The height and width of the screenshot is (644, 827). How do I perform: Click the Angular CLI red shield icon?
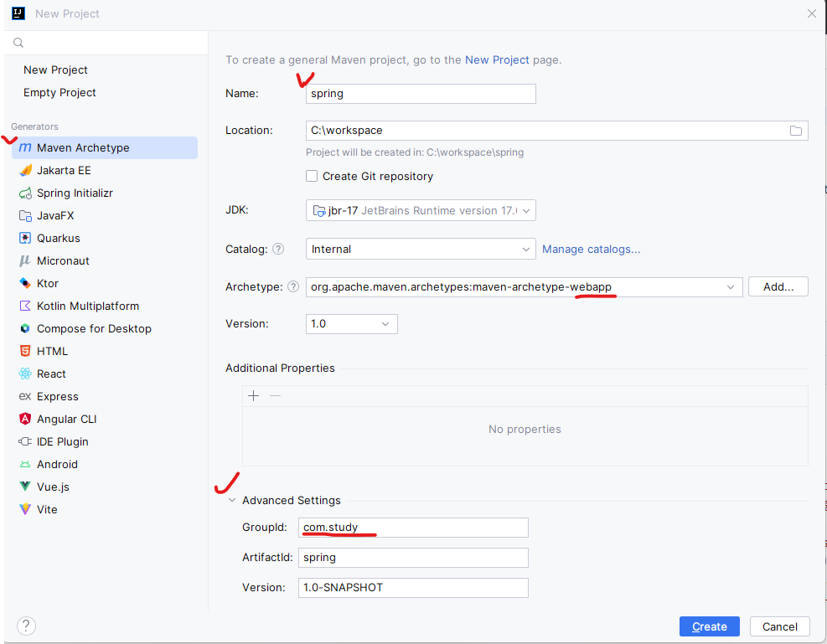tap(25, 419)
